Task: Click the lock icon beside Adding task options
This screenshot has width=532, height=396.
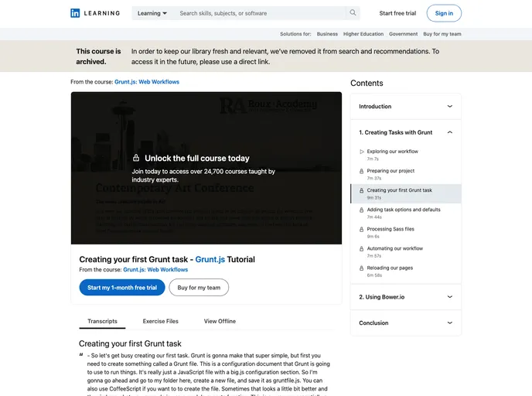Action: [x=361, y=210]
